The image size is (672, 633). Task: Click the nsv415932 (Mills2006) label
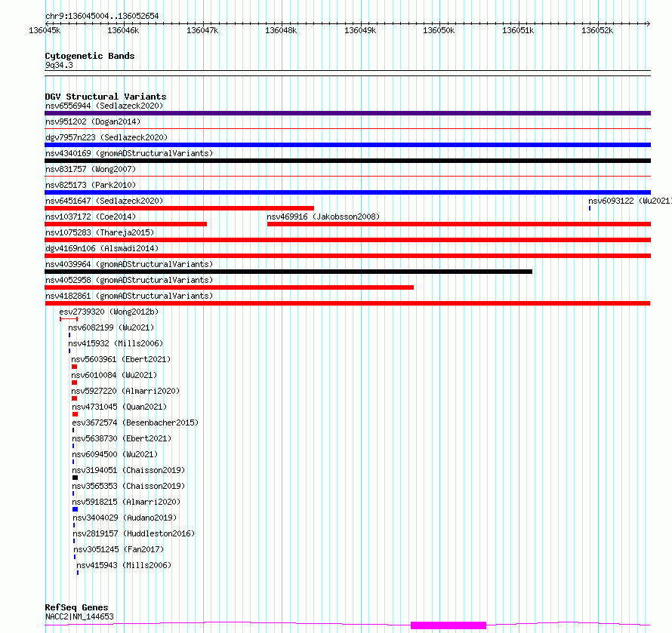[x=116, y=343]
